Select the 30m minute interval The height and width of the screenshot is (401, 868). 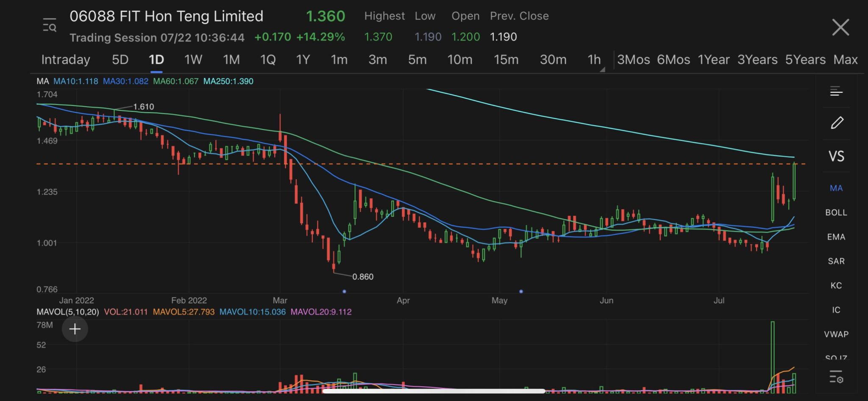[553, 60]
